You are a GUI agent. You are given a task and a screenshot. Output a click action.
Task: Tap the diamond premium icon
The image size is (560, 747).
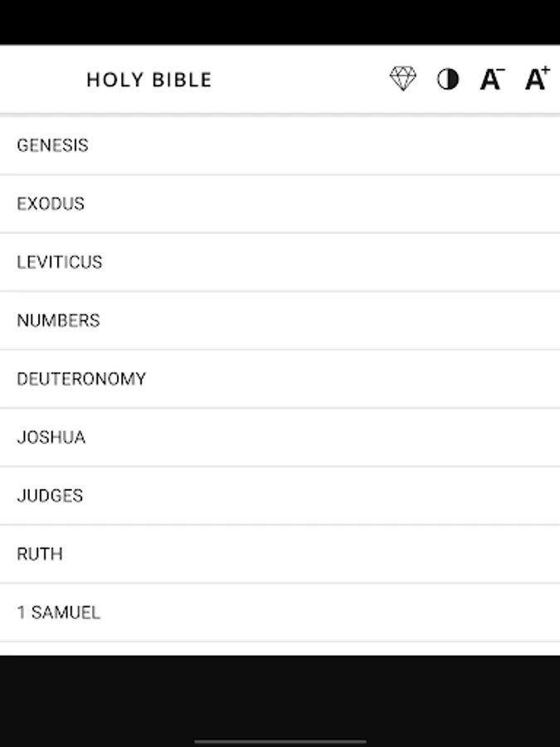[403, 79]
